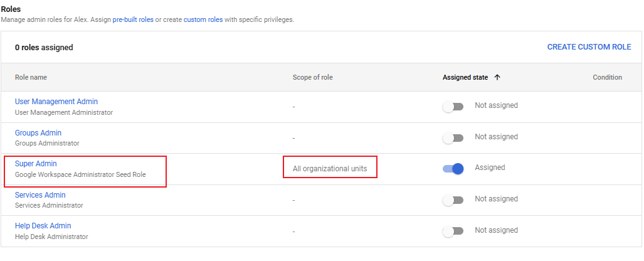Open the Super Admin role details
The image size is (644, 261).
[x=36, y=164]
